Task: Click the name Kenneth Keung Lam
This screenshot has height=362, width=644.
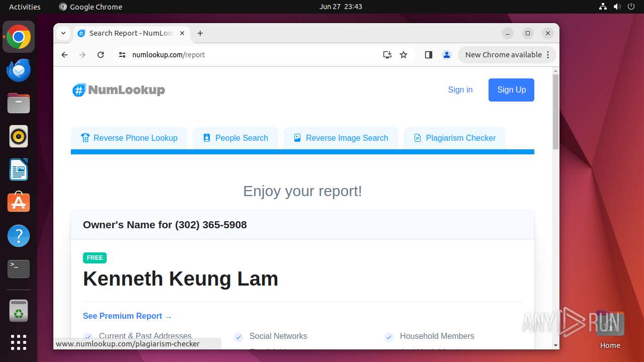Action: (181, 279)
